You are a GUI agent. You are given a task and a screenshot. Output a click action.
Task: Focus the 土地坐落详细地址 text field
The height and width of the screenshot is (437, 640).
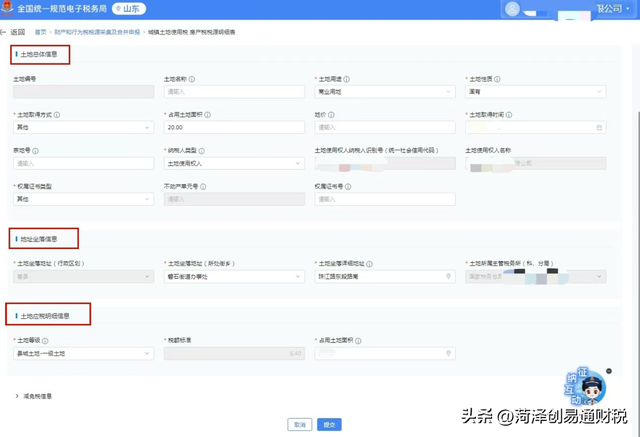[x=384, y=276]
